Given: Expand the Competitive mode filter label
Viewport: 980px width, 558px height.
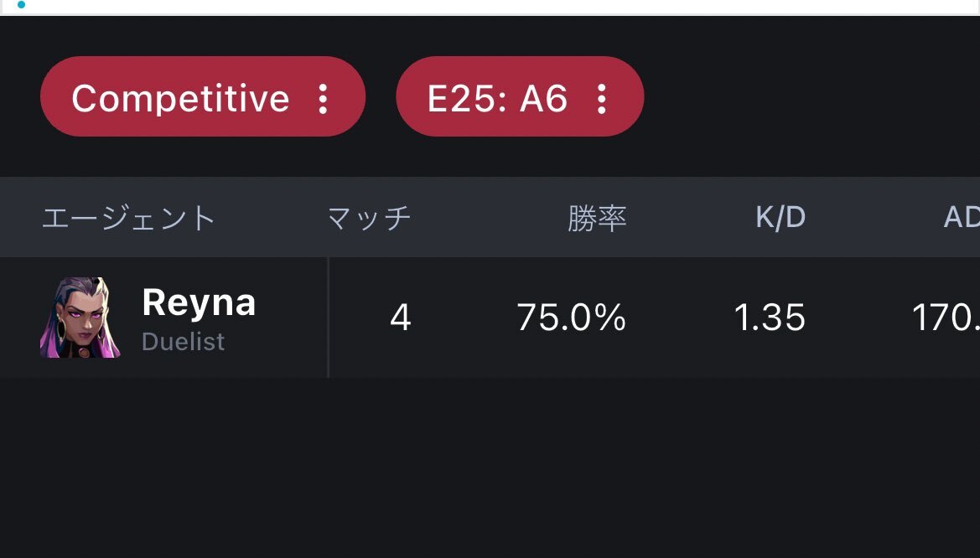Looking at the screenshot, I should point(180,98).
